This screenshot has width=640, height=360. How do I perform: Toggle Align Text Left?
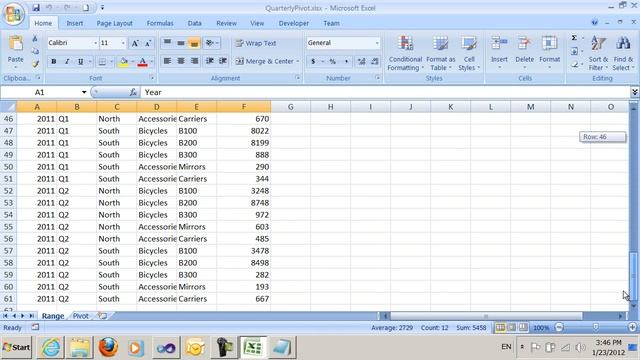[x=167, y=61]
